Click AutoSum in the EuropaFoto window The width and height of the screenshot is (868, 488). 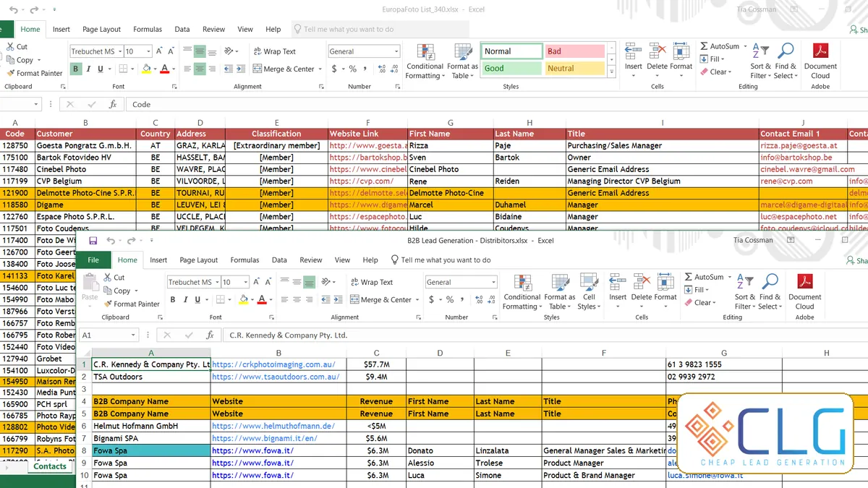tap(720, 46)
